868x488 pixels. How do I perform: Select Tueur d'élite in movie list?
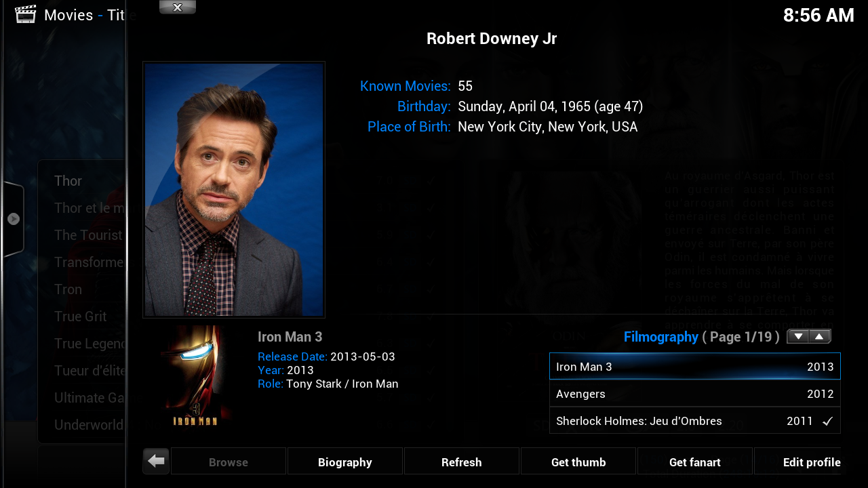(x=90, y=370)
